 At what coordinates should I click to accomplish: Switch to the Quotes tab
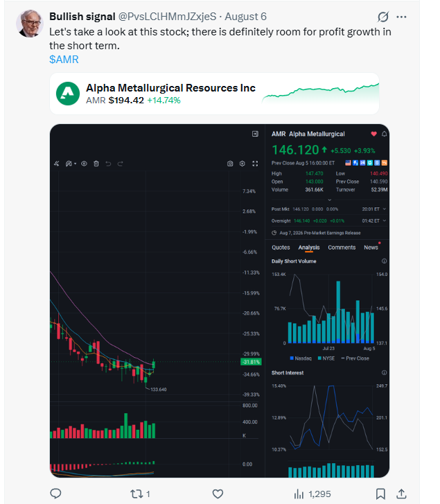(x=281, y=247)
